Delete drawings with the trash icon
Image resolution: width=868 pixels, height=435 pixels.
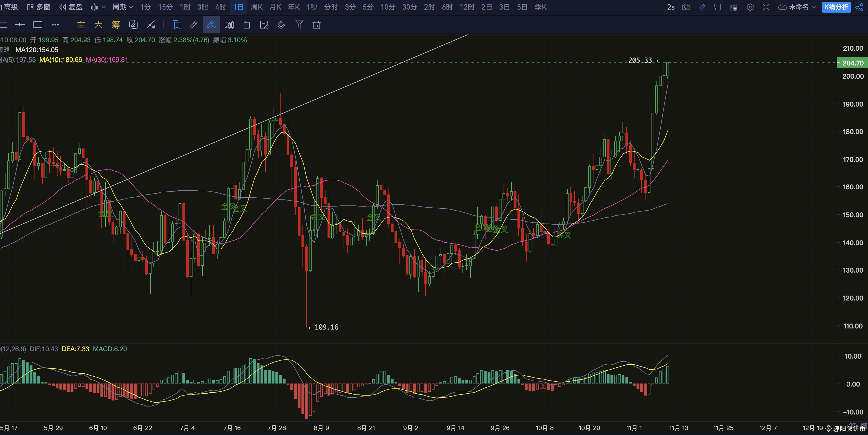pos(317,25)
